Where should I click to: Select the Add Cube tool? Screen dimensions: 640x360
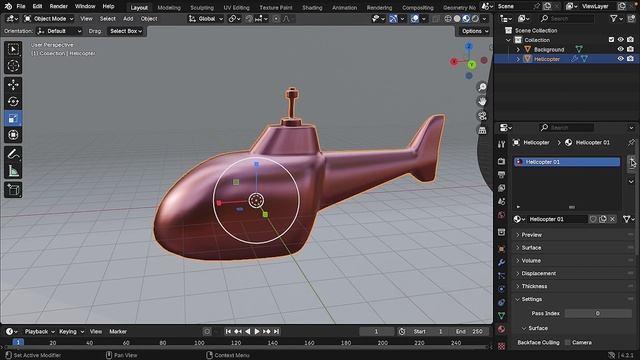tap(13, 190)
